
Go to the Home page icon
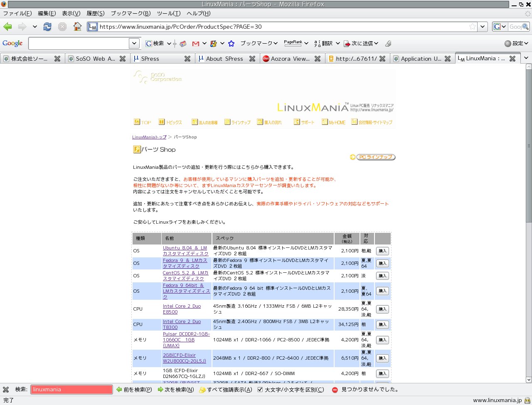click(x=77, y=27)
